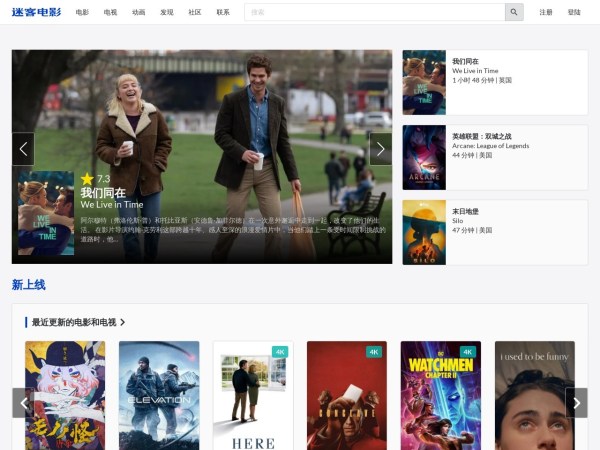Go to previous slide in hero banner
Image resolution: width=600 pixels, height=450 pixels.
click(23, 149)
